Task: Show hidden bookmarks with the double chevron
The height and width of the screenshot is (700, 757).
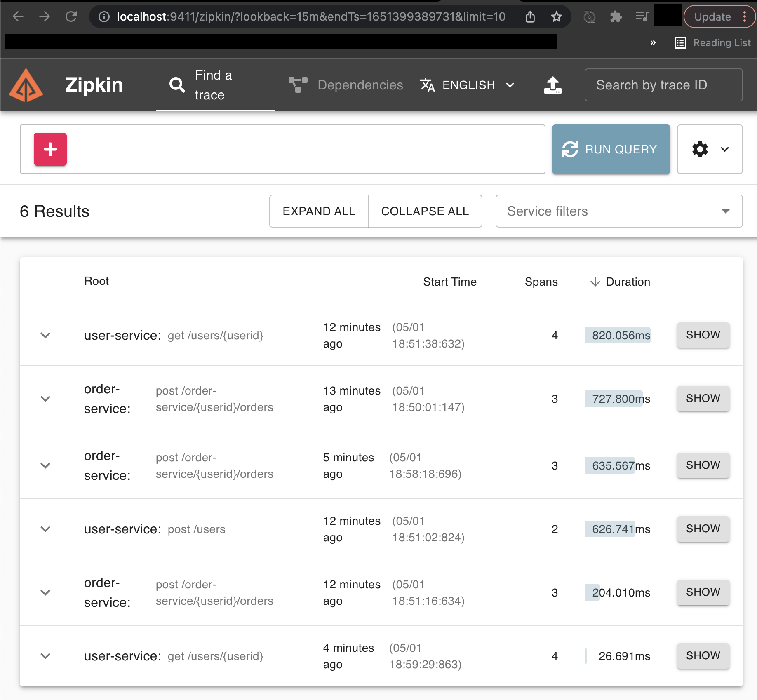Action: (x=653, y=43)
